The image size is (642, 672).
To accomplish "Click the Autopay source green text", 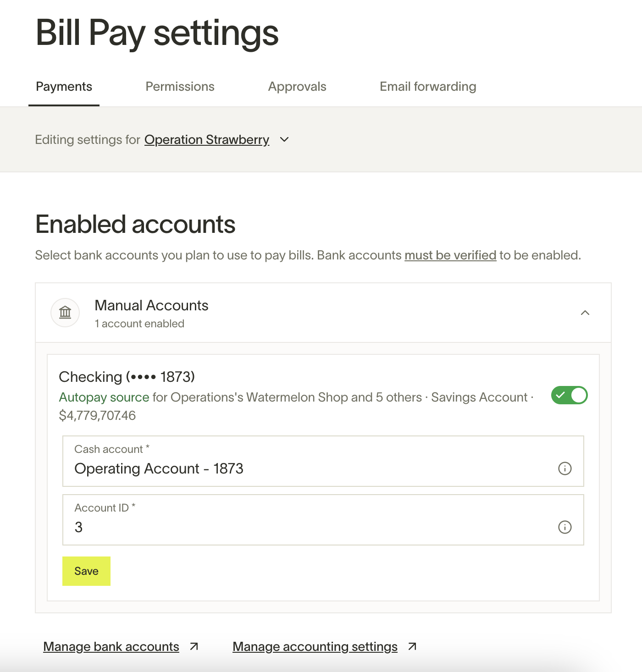I will (x=104, y=397).
